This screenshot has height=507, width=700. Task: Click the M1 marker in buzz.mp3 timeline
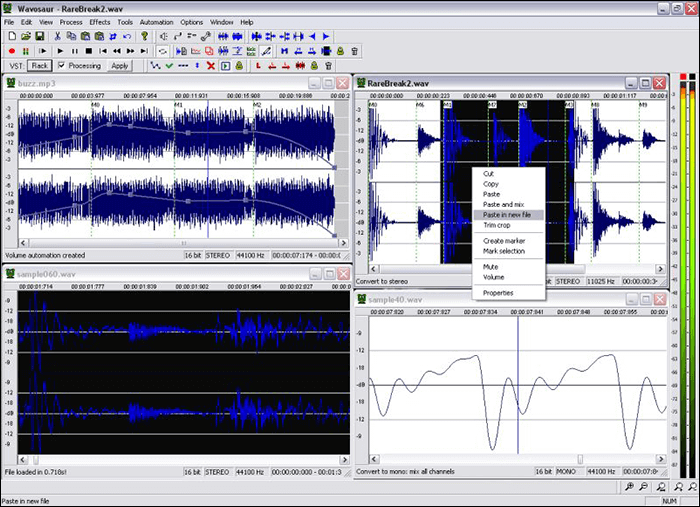178,104
